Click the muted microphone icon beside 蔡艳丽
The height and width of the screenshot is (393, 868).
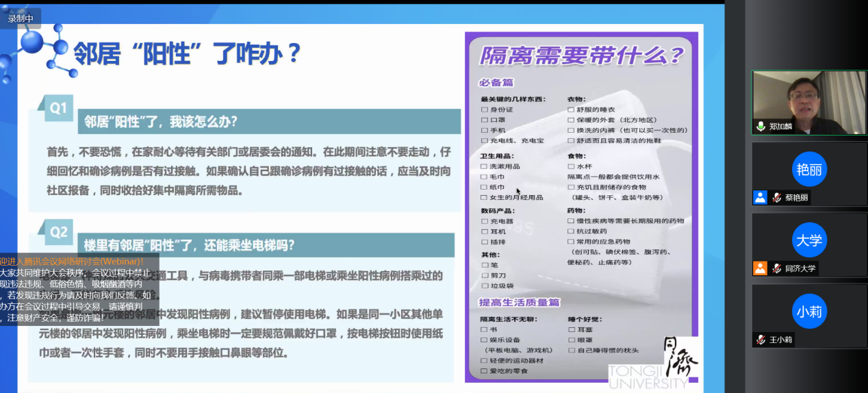tap(776, 198)
